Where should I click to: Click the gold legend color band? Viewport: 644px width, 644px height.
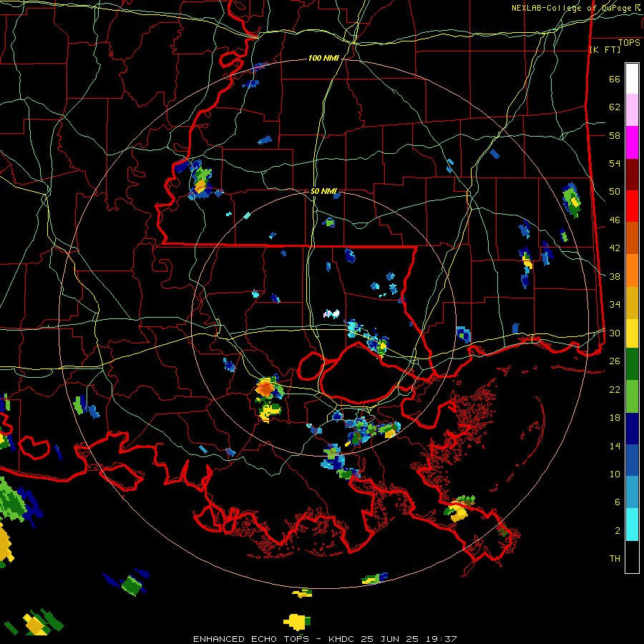pos(632,303)
